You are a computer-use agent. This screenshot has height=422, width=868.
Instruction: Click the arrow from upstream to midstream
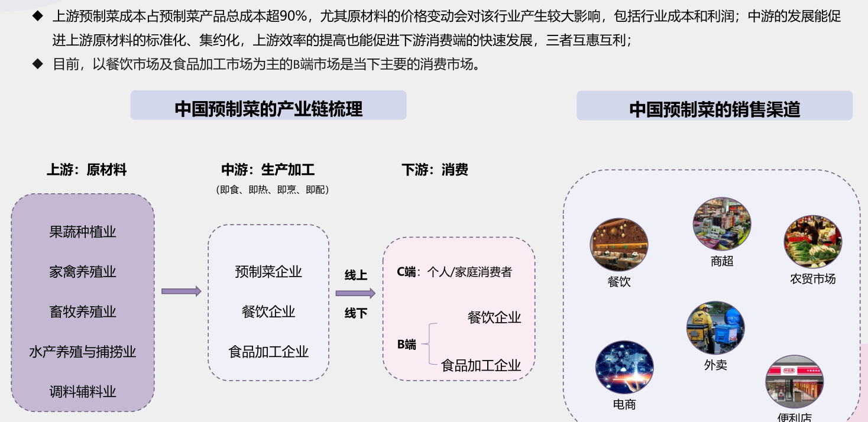click(181, 291)
